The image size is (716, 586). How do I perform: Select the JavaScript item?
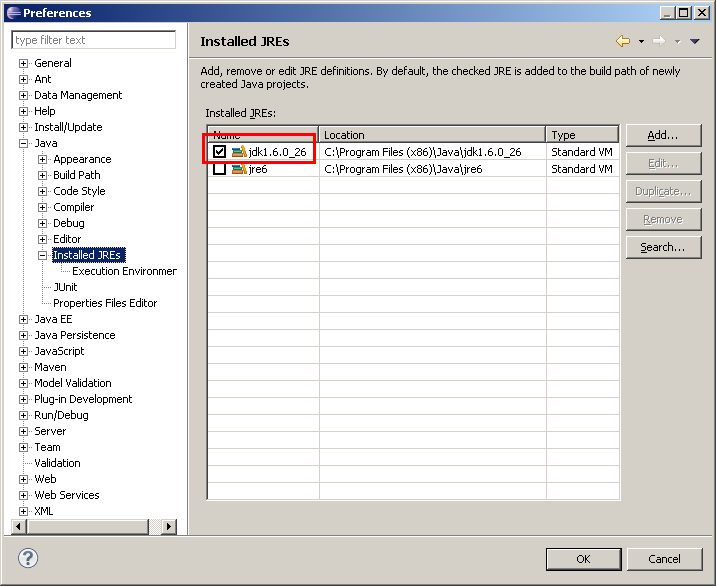point(59,351)
